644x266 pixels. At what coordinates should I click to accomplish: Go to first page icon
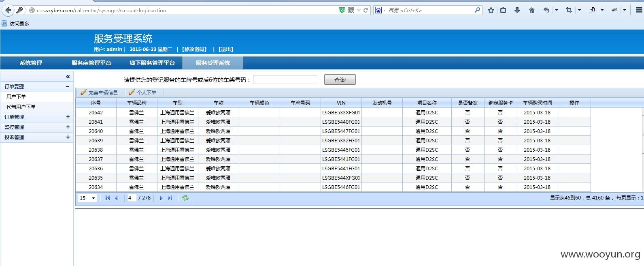(107, 198)
